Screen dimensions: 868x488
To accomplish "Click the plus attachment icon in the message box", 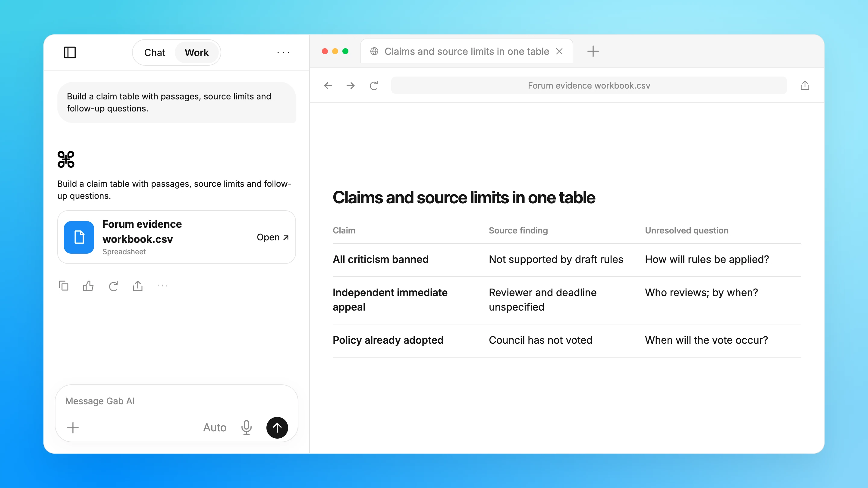I will pyautogui.click(x=73, y=428).
